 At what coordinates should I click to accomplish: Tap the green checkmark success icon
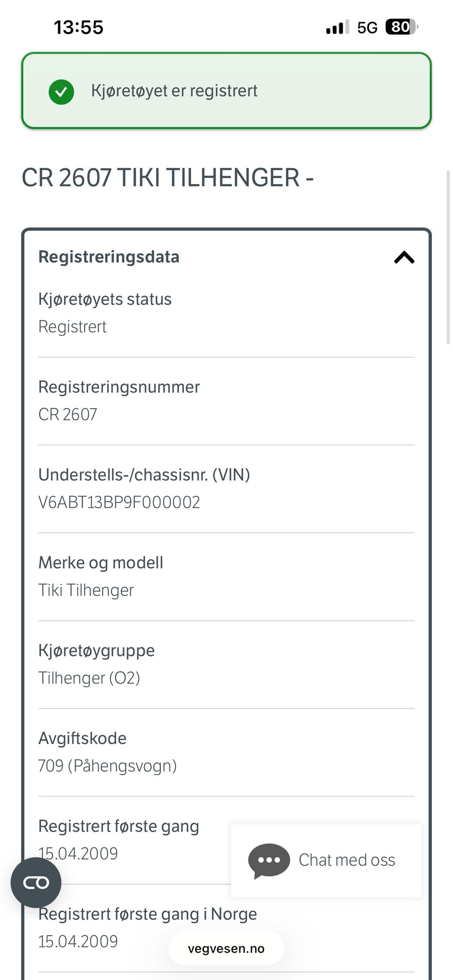point(61,92)
